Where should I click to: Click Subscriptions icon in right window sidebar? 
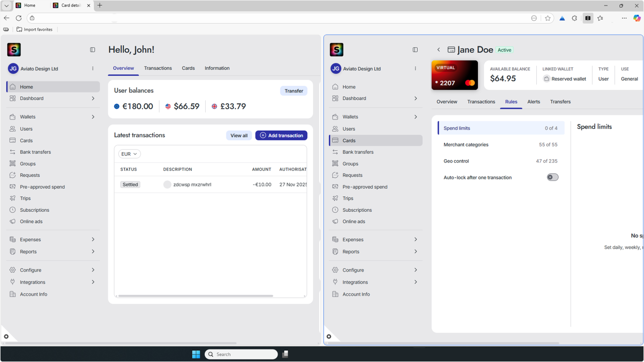coord(335,210)
